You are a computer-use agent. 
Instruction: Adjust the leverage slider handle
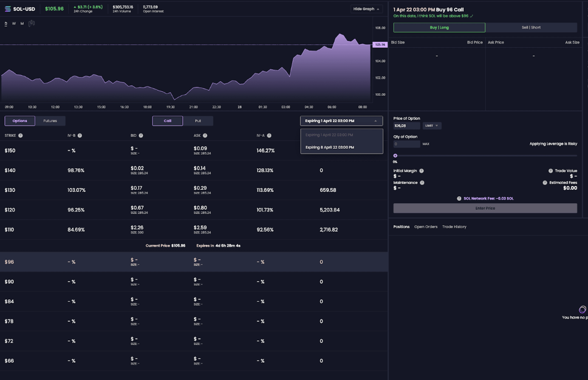[x=395, y=156]
